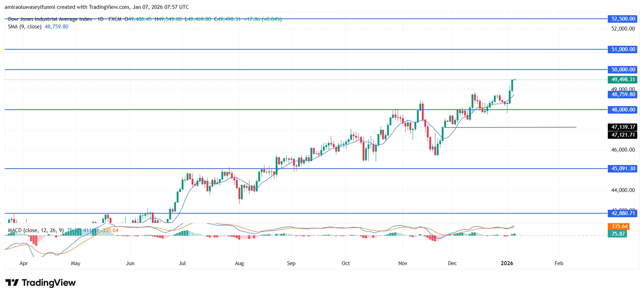Select the black 47,139.37 price label
Viewport: 644px width, 296px height.
pos(623,127)
